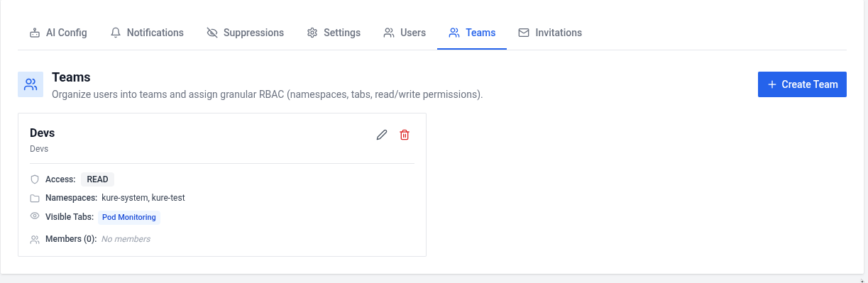This screenshot has height=283, width=868.
Task: Select the Teams tab
Action: pos(472,33)
